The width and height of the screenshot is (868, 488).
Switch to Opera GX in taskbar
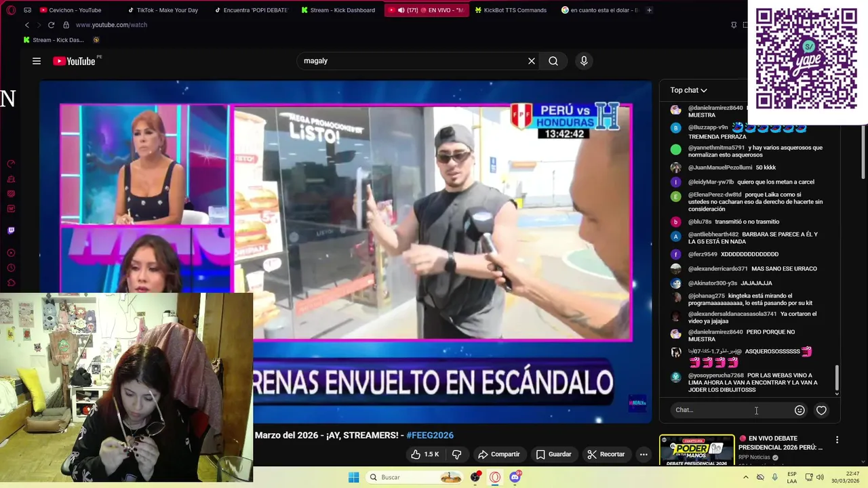(495, 477)
